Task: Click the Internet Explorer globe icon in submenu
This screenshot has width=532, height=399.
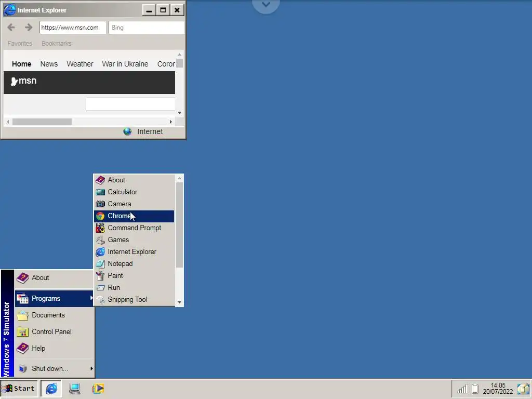Action: [x=100, y=252]
